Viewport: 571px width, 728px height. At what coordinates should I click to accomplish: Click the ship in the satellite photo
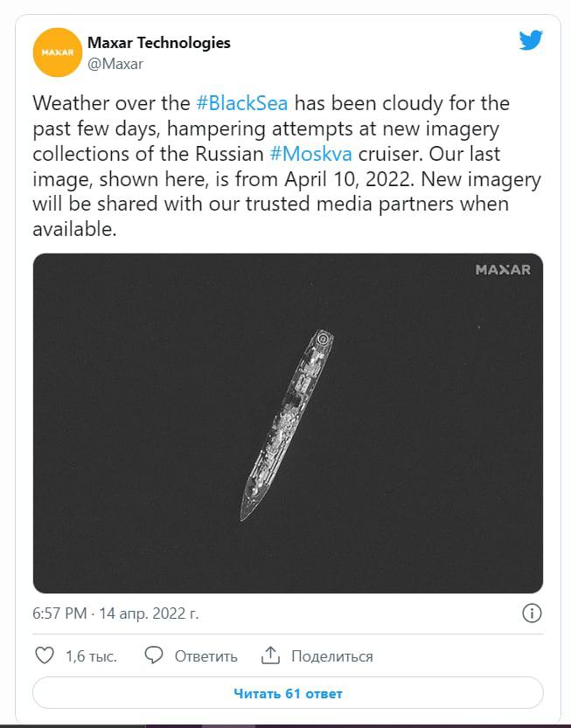pyautogui.click(x=287, y=425)
